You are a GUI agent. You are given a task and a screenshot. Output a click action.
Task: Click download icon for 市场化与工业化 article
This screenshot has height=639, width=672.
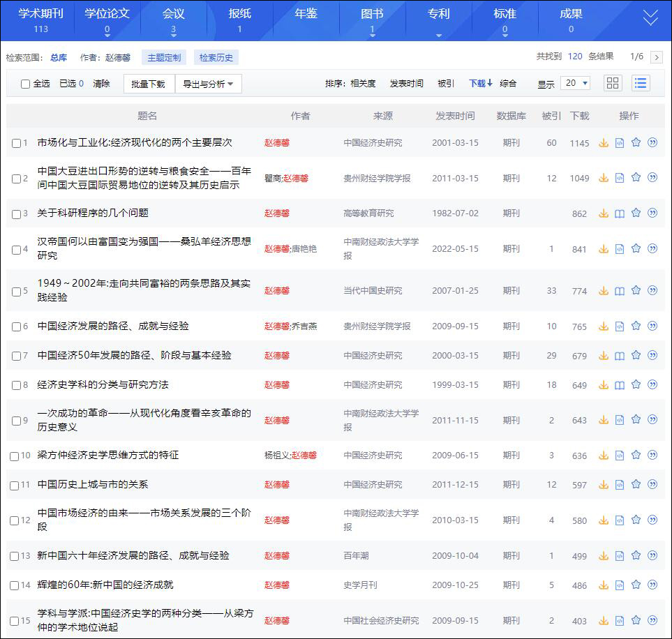(x=604, y=143)
